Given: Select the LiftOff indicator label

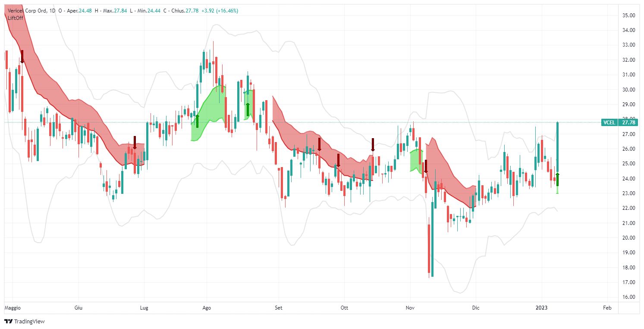Looking at the screenshot, I should tap(16, 18).
